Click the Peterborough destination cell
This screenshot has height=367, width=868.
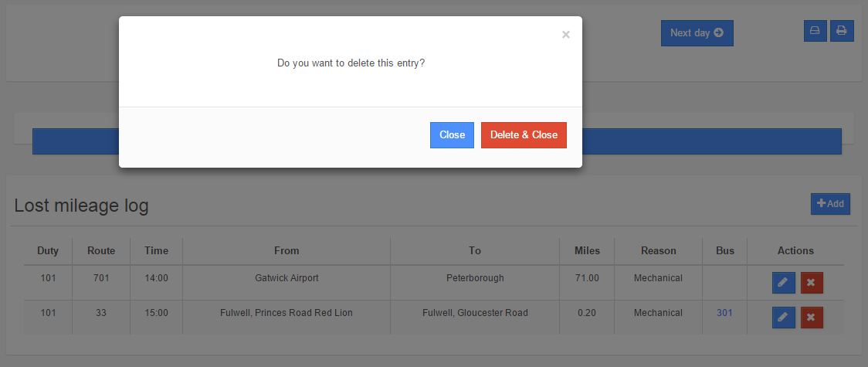pyautogui.click(x=475, y=278)
